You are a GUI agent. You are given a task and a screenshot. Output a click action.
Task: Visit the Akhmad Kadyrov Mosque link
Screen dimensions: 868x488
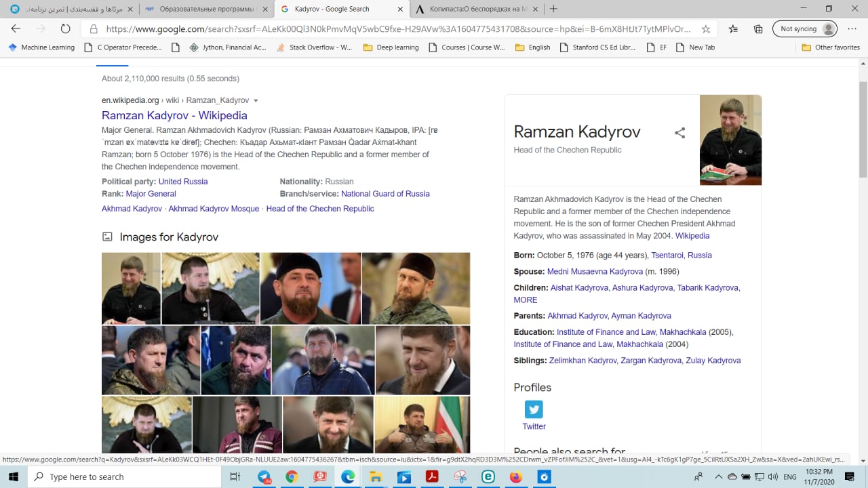click(214, 209)
